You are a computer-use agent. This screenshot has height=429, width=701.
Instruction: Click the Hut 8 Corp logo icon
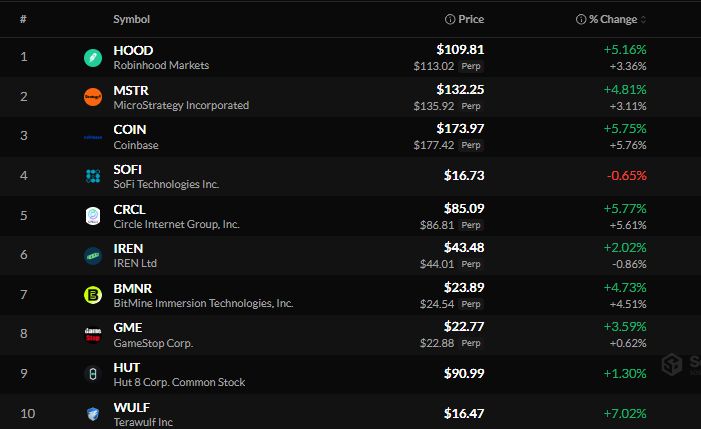pyautogui.click(x=93, y=374)
